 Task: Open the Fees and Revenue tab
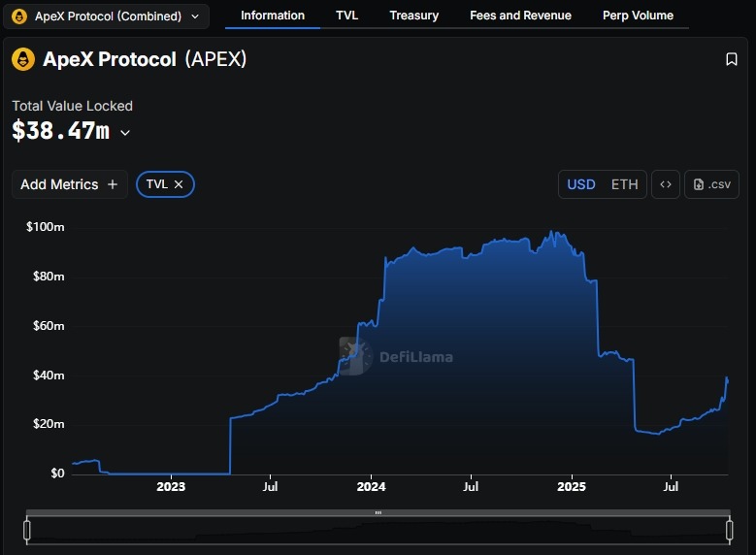[520, 16]
